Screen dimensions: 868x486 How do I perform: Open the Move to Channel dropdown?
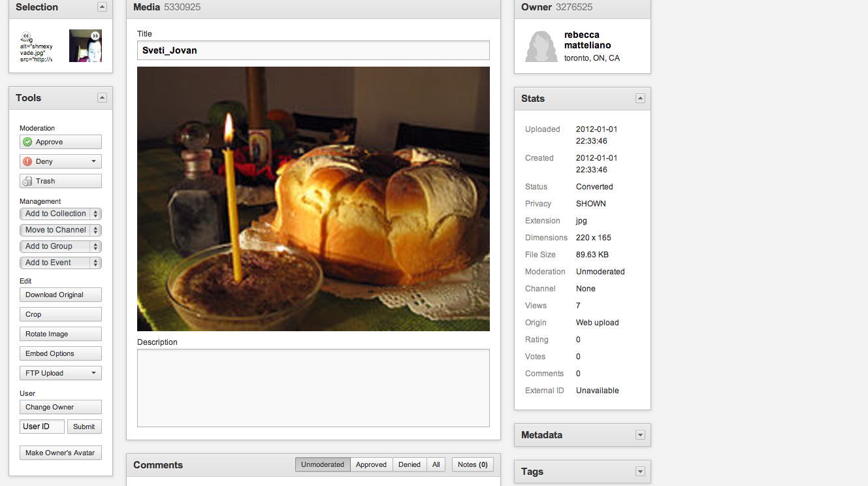click(x=61, y=230)
